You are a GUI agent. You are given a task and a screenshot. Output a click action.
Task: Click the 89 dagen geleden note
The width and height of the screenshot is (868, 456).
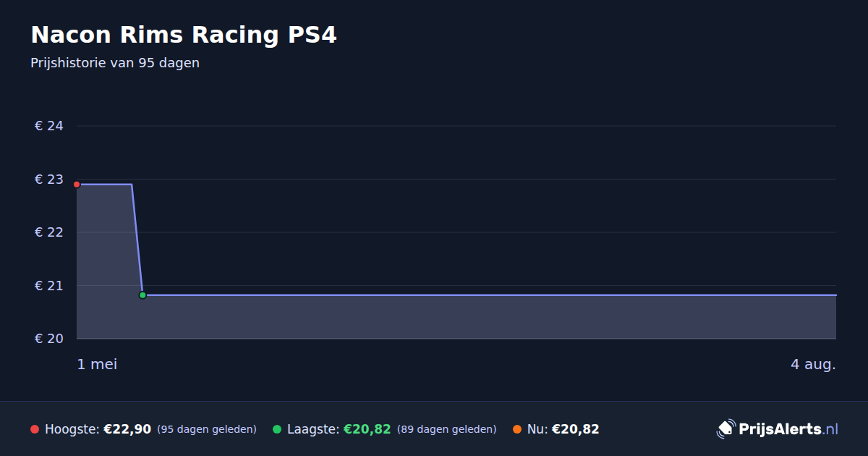[x=447, y=429]
